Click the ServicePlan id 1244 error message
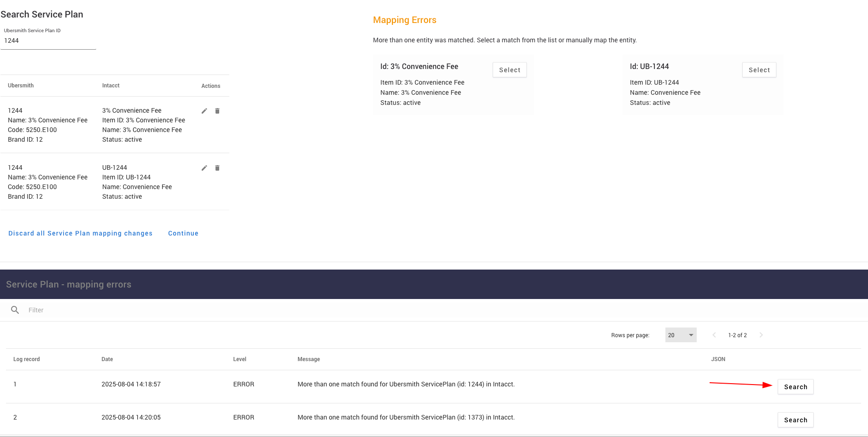 [406, 384]
